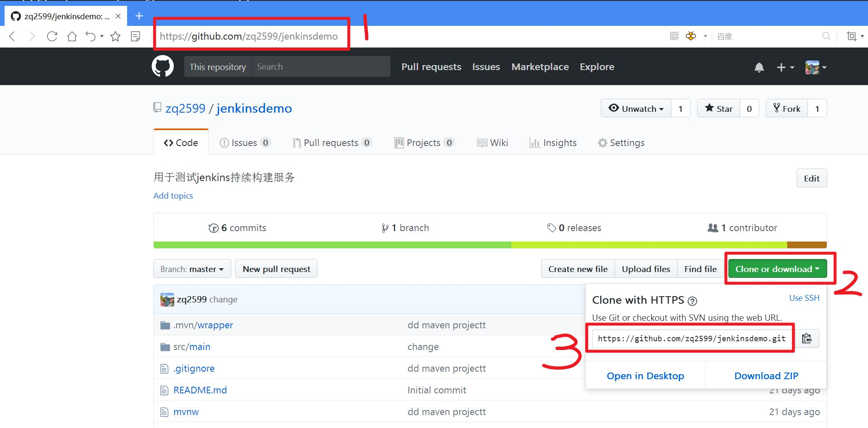868x428 pixels.
Task: Open the repository Pull requests tab
Action: click(x=332, y=143)
